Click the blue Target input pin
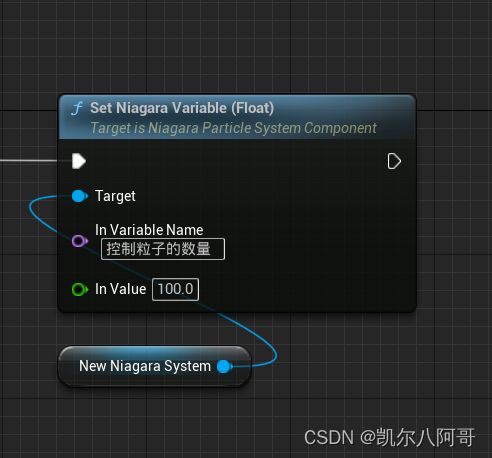 coord(80,196)
